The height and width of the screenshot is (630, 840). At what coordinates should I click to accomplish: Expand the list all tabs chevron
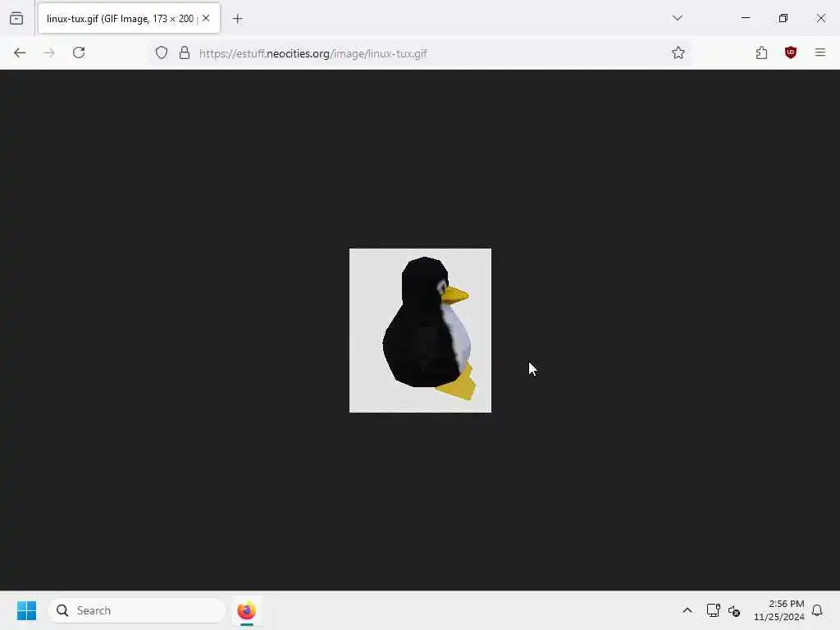678,18
